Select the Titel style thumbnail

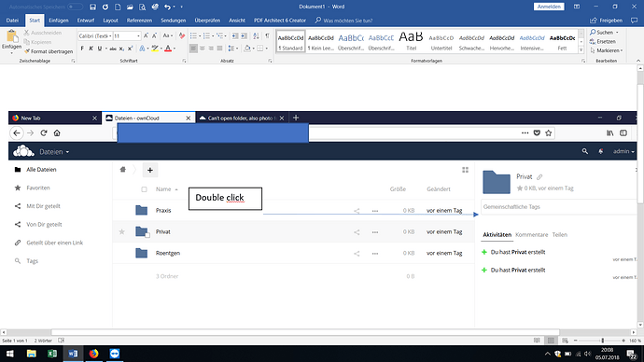click(411, 41)
